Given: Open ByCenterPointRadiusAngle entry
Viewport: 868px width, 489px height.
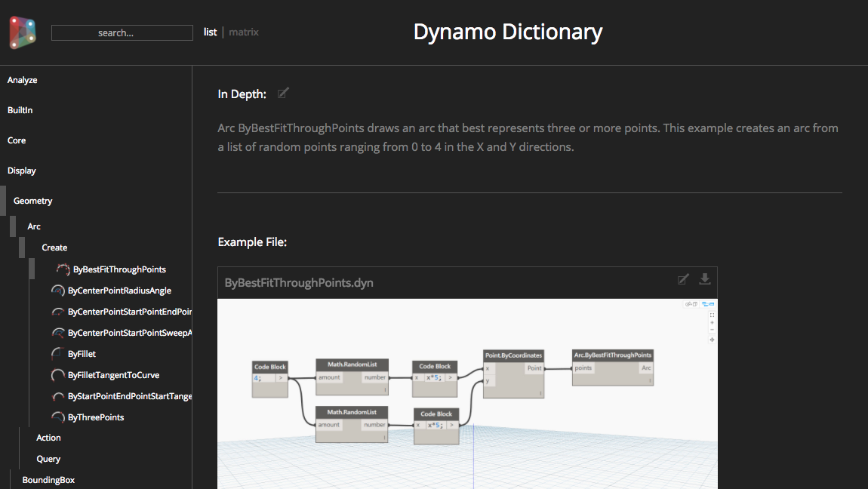Looking at the screenshot, I should 119,291.
